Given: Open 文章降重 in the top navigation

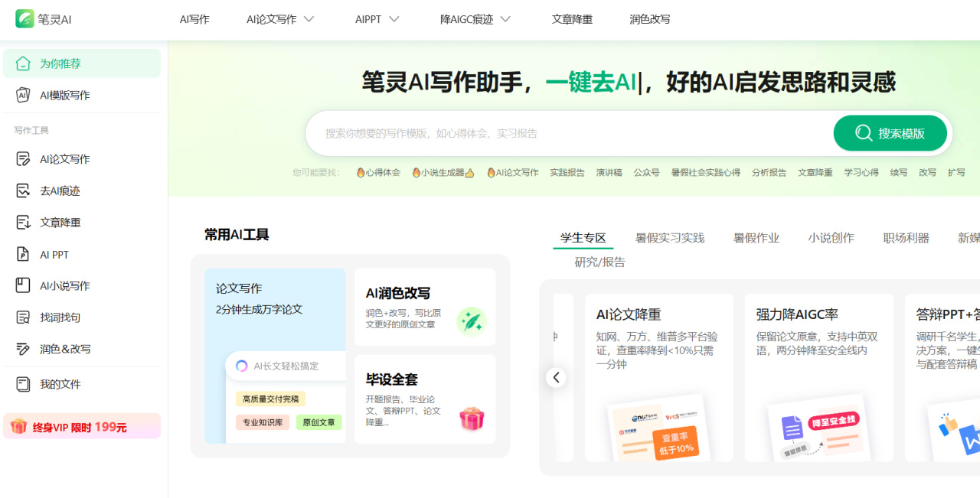Looking at the screenshot, I should pyautogui.click(x=572, y=19).
